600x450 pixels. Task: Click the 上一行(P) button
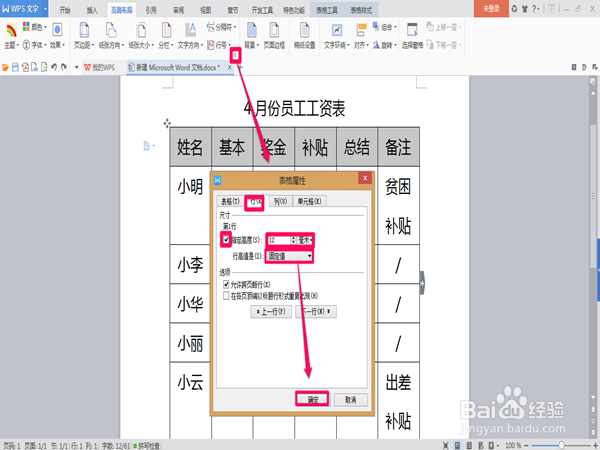[271, 311]
